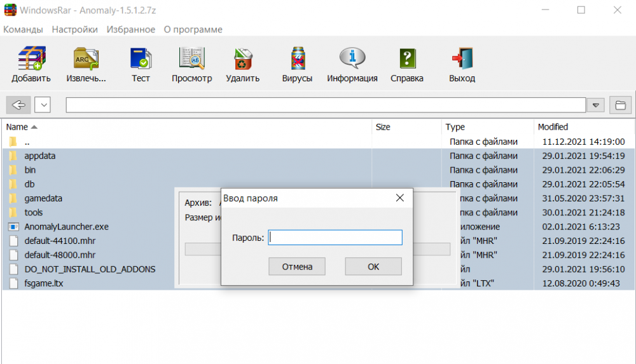
Task: Open the Просмотр (View) tool
Action: 192,58
